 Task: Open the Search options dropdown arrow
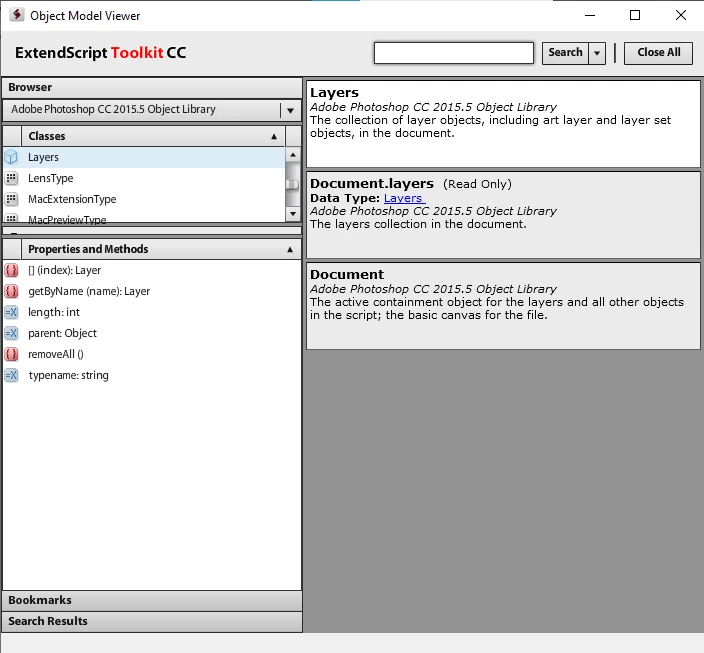[x=597, y=53]
